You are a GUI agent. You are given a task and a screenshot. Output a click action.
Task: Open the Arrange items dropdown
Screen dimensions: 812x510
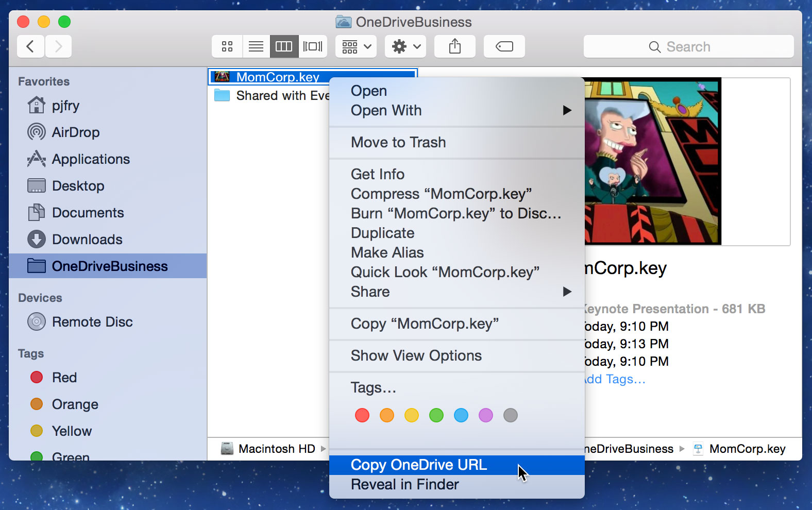[356, 47]
